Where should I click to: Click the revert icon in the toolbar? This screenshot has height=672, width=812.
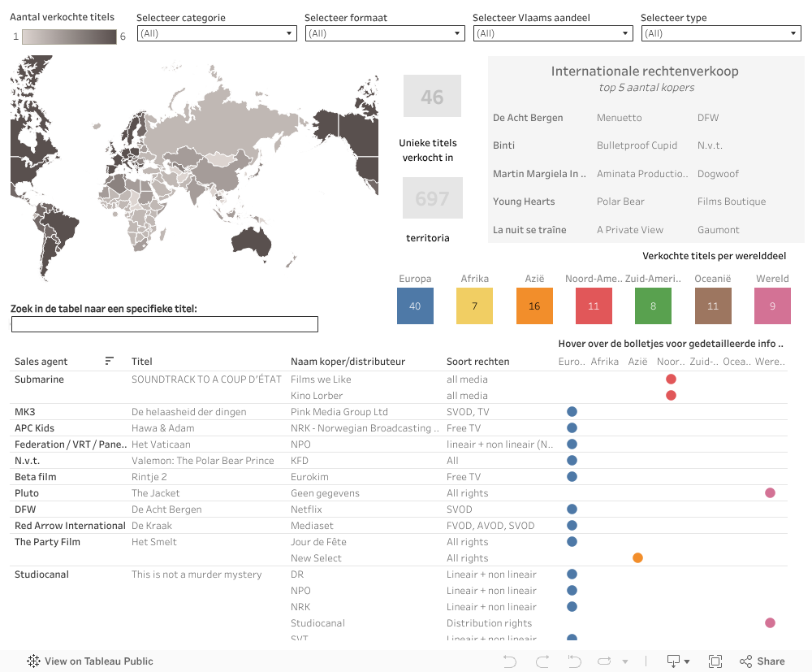click(574, 661)
